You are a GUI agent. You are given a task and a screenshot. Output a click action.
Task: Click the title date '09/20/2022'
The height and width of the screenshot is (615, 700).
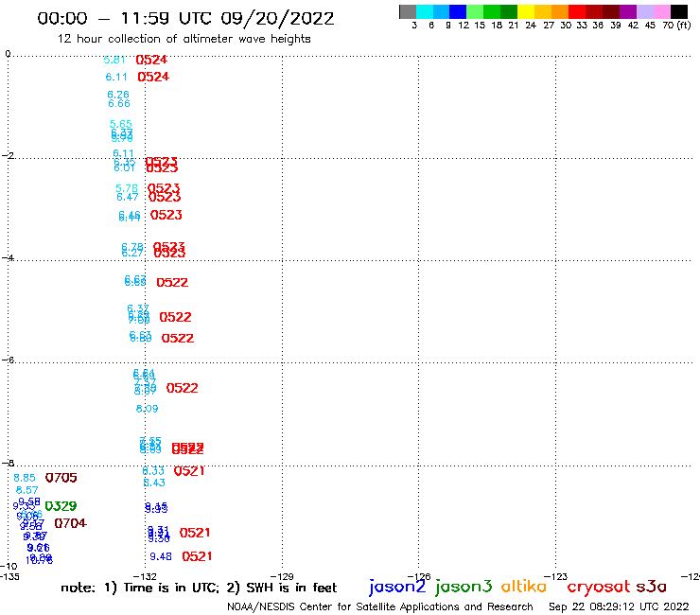tap(277, 19)
